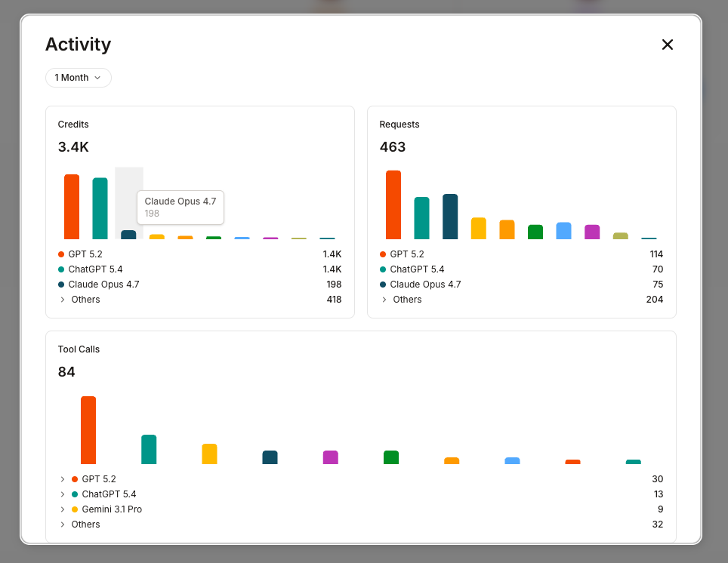This screenshot has height=563, width=728.
Task: Click the Claude Opus 4.7 dot under Credits
Action: pos(61,285)
